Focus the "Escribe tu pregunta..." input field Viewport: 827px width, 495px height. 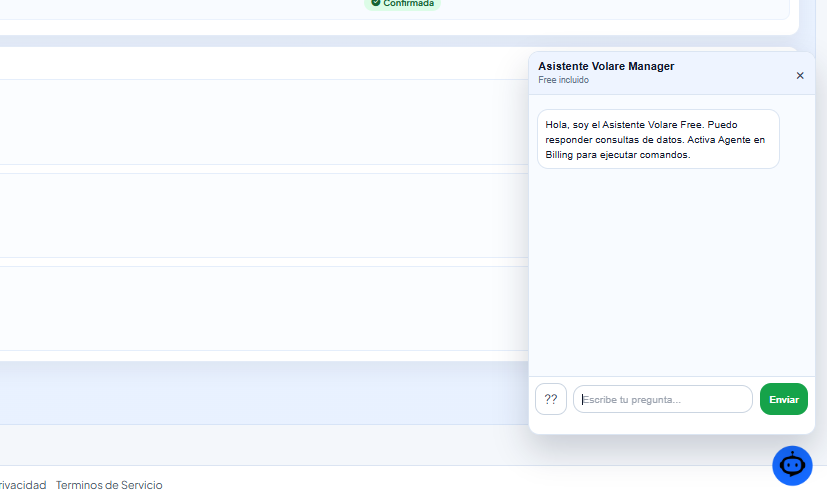[x=662, y=399]
